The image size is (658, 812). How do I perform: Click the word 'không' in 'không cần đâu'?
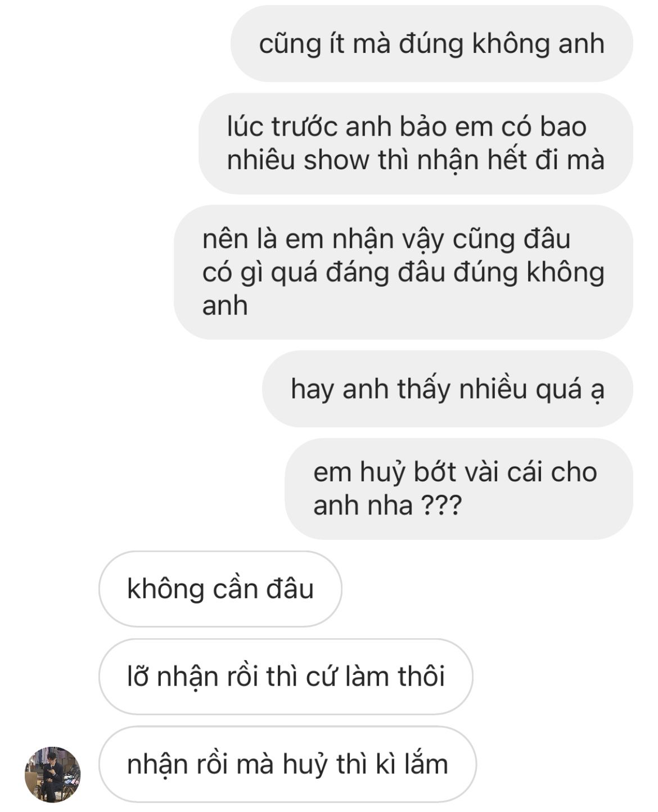165,589
